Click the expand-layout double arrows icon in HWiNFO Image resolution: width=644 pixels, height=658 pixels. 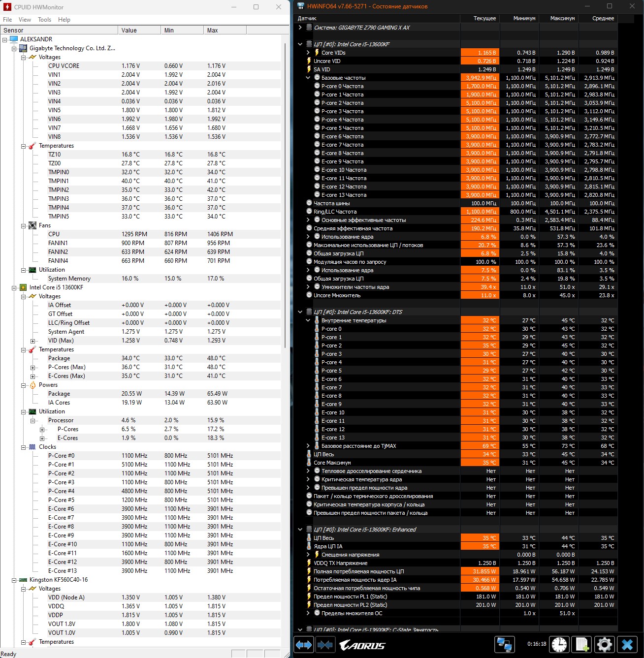pyautogui.click(x=304, y=644)
